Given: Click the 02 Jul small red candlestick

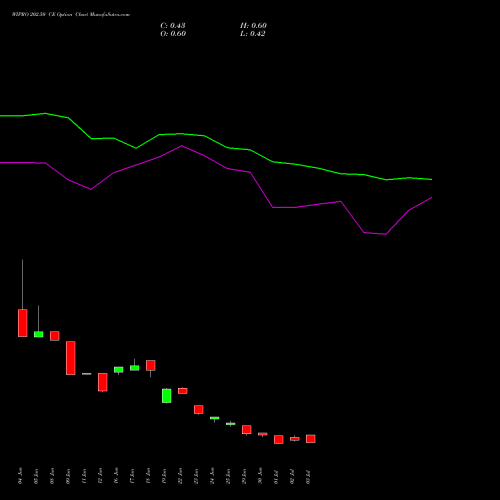Looking at the screenshot, I should pos(295,439).
